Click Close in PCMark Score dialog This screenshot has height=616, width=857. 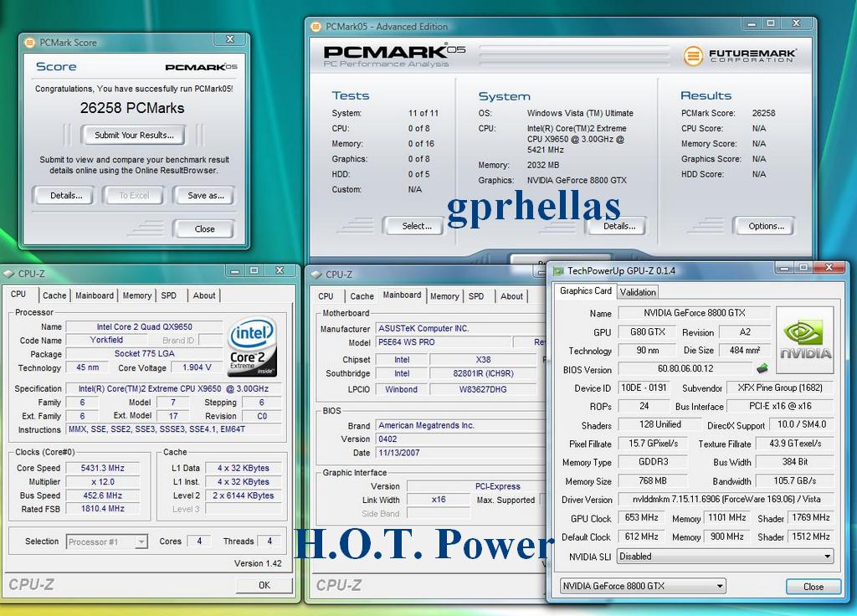(x=204, y=229)
